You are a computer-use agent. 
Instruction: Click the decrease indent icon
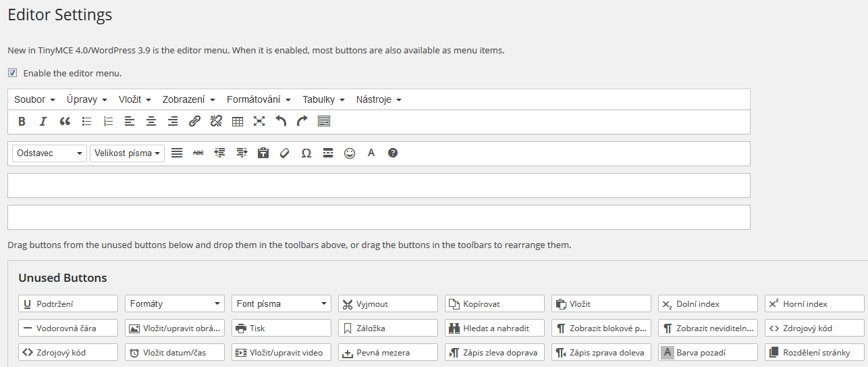220,153
